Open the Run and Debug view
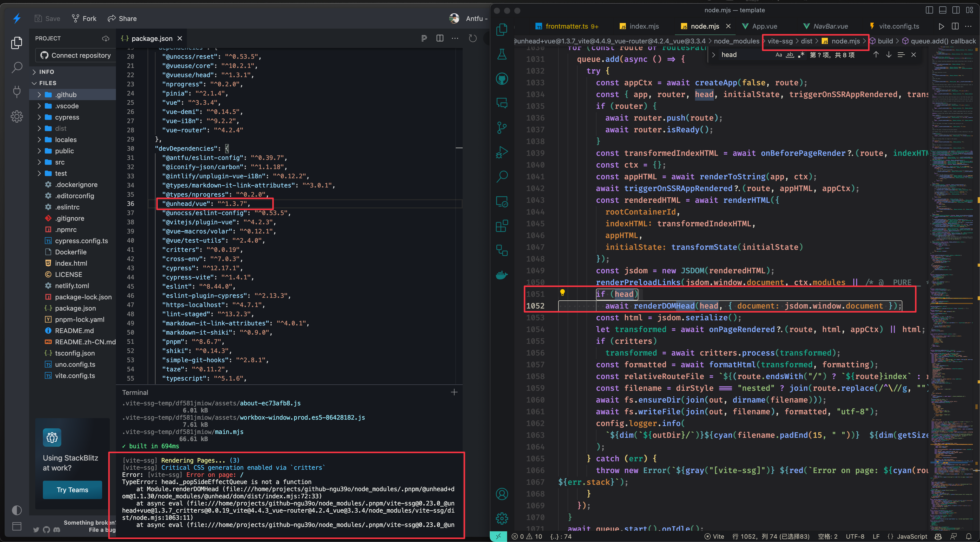Screen dimensions: 980x542 click(x=502, y=152)
